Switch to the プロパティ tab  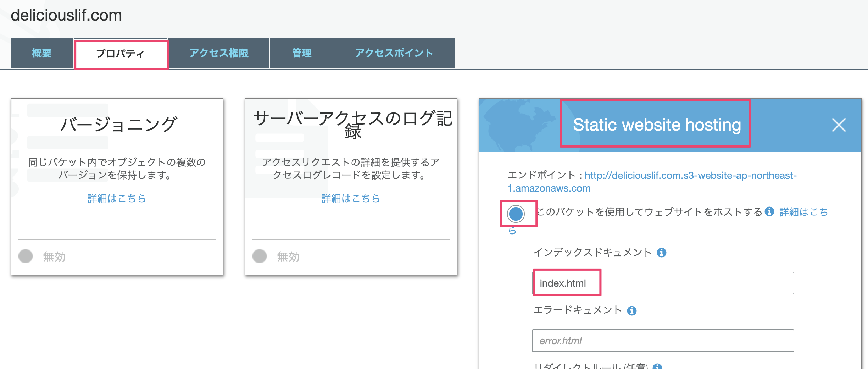[121, 54]
